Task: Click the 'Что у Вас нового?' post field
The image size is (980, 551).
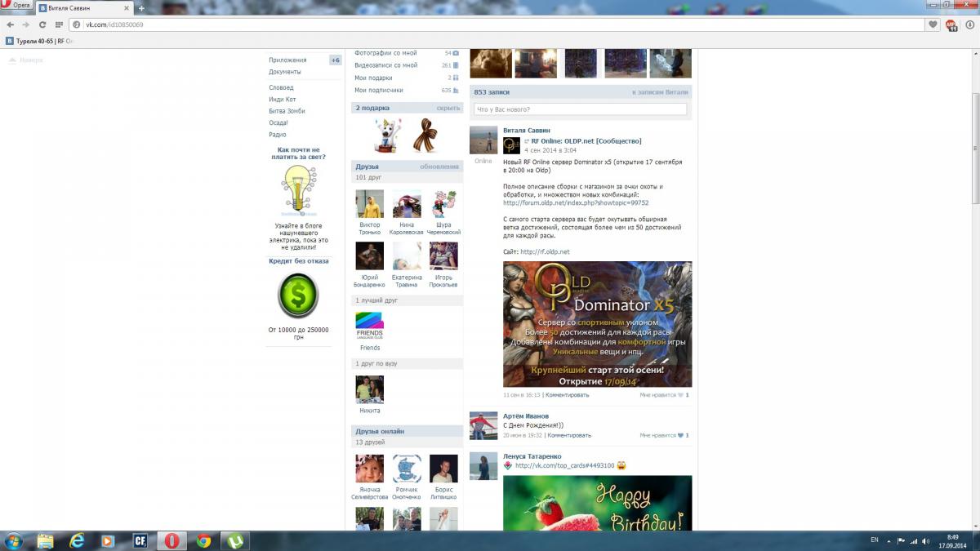Action: click(581, 109)
